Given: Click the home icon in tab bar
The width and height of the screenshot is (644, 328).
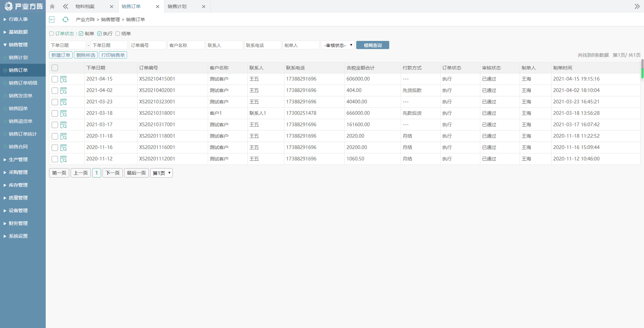Looking at the screenshot, I should 52,6.
